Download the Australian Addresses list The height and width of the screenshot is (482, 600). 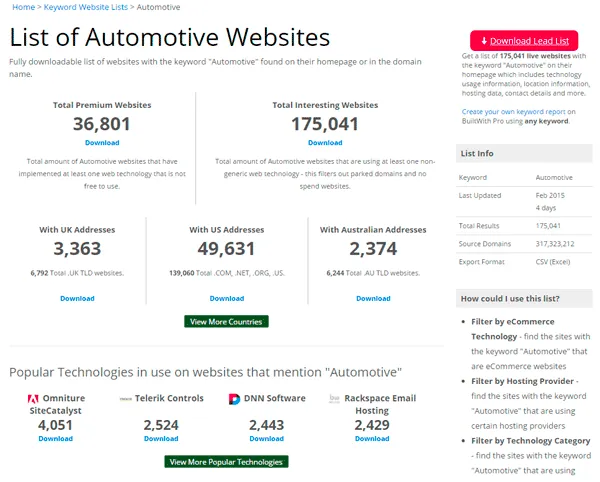[373, 298]
